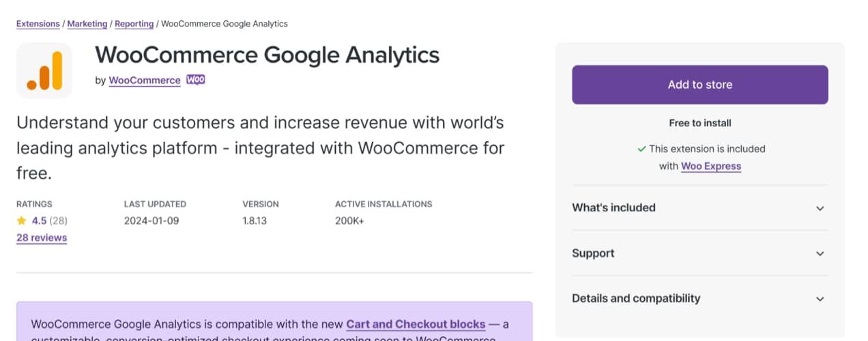The height and width of the screenshot is (341, 868).
Task: Click the WooCommerce Google Analytics page title
Action: click(x=267, y=55)
